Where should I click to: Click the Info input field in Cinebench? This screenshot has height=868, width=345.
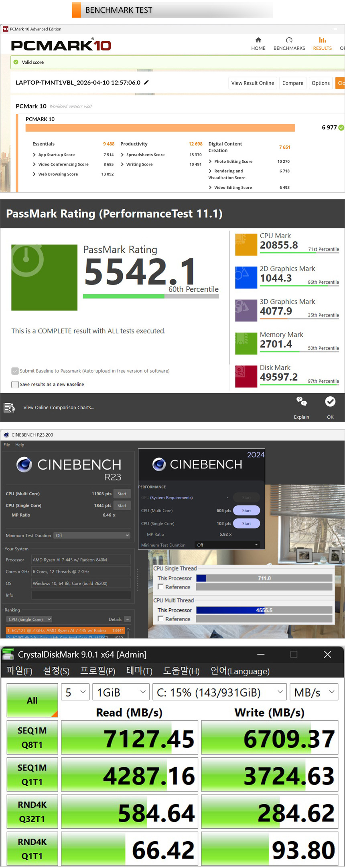coord(81,595)
